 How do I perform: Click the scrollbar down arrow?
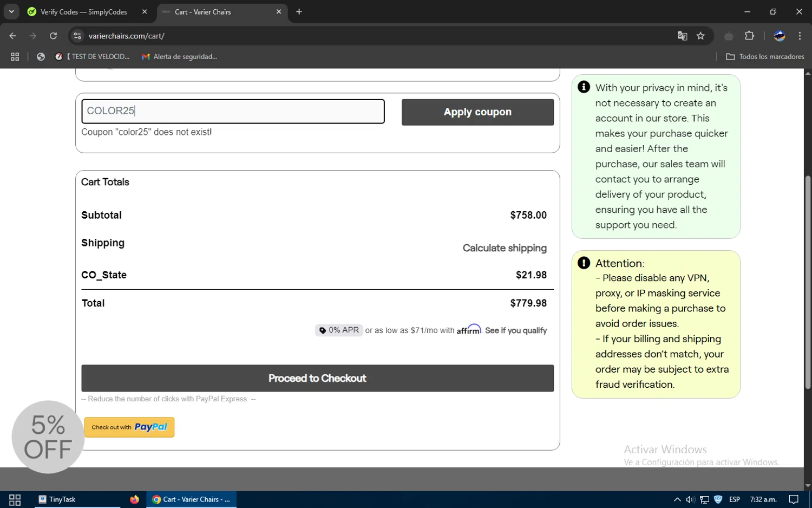point(808,485)
